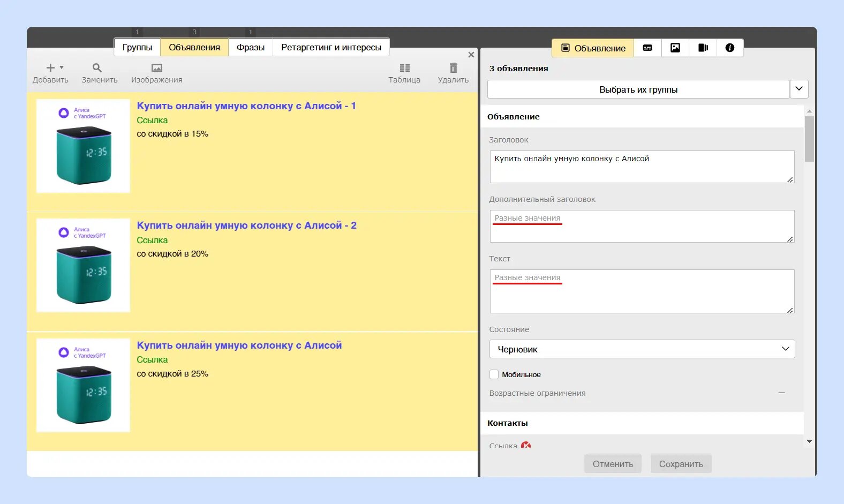This screenshot has width=844, height=504.
Task: Click the Заголовок text field
Action: pyautogui.click(x=642, y=167)
